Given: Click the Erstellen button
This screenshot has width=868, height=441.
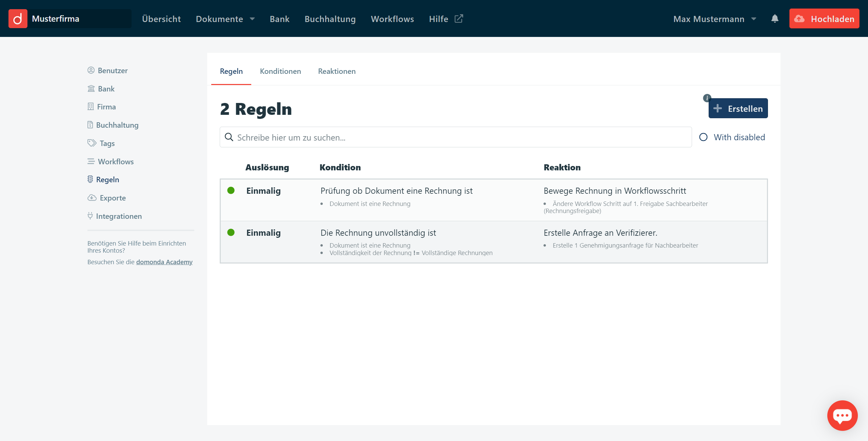Looking at the screenshot, I should point(738,108).
